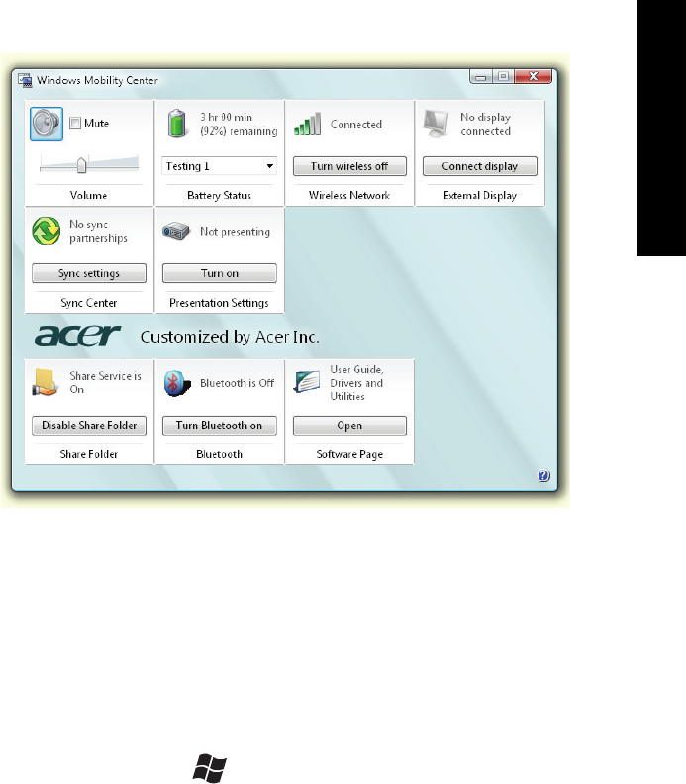
Task: Minimize the Mobility Center window
Action: coord(480,77)
